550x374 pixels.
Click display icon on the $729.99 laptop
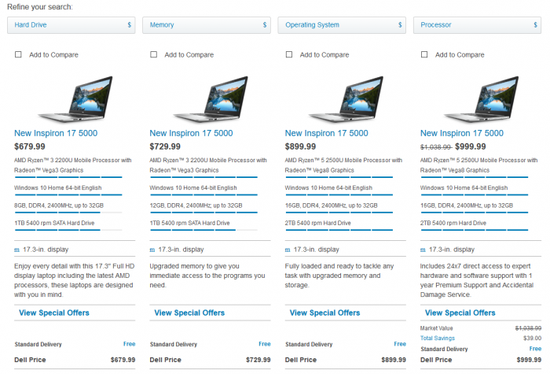point(152,250)
